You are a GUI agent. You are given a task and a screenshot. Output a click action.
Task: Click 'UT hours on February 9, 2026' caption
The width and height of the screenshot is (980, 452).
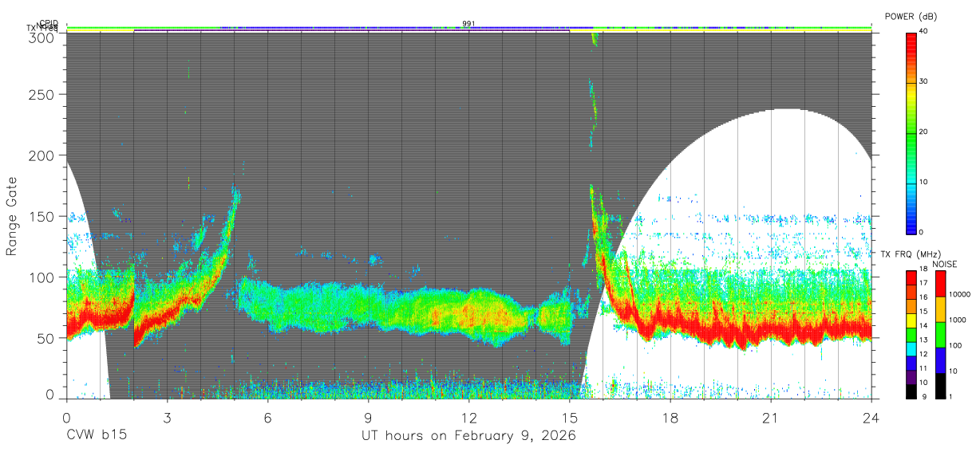click(469, 436)
